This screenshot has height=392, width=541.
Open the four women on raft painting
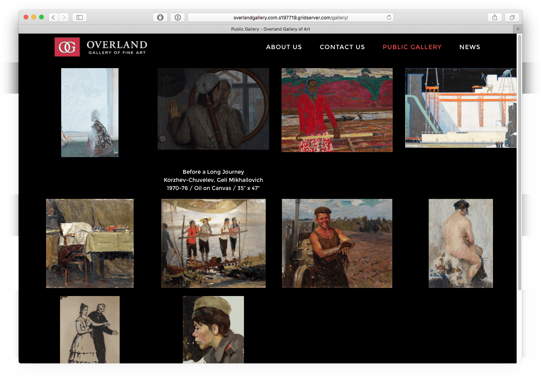[213, 243]
